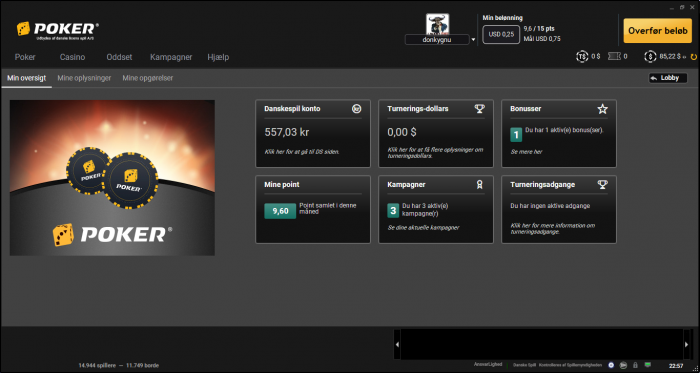
Task: Open the Kampagner menu item
Action: 171,57
